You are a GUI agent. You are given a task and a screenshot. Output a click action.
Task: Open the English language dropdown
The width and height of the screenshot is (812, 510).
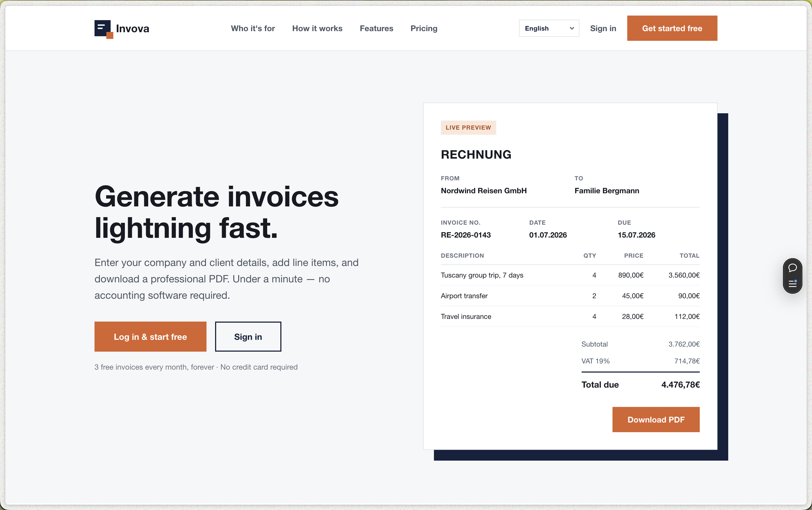(549, 28)
